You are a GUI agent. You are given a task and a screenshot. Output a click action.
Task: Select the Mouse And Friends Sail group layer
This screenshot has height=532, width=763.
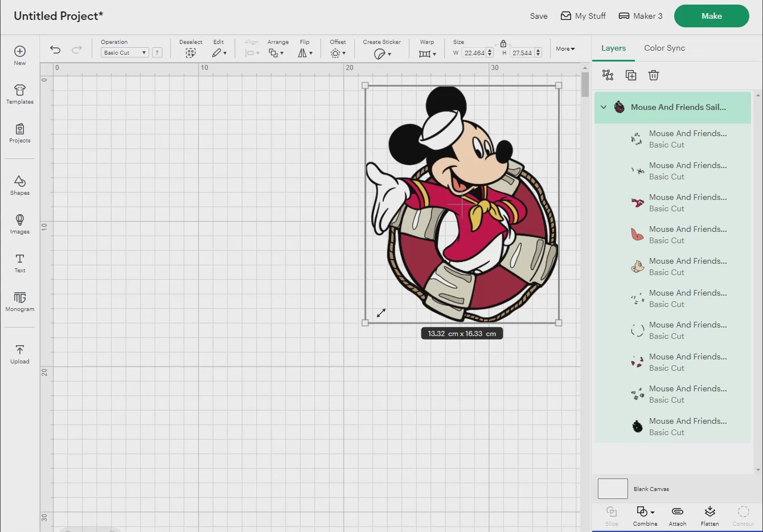(672, 107)
